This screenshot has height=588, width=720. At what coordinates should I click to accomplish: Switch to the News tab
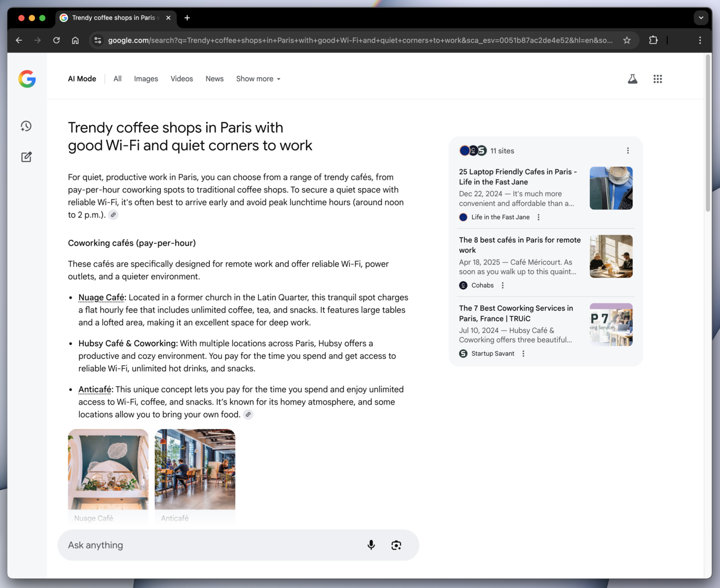215,79
